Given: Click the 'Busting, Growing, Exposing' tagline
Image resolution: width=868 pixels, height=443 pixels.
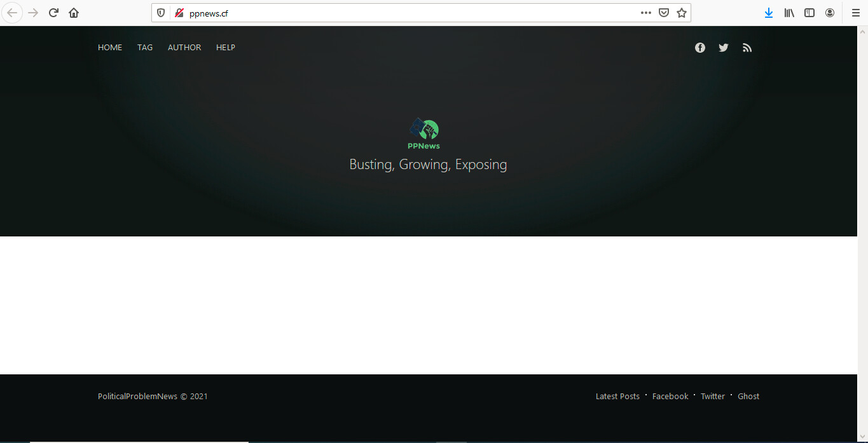Looking at the screenshot, I should [x=428, y=165].
